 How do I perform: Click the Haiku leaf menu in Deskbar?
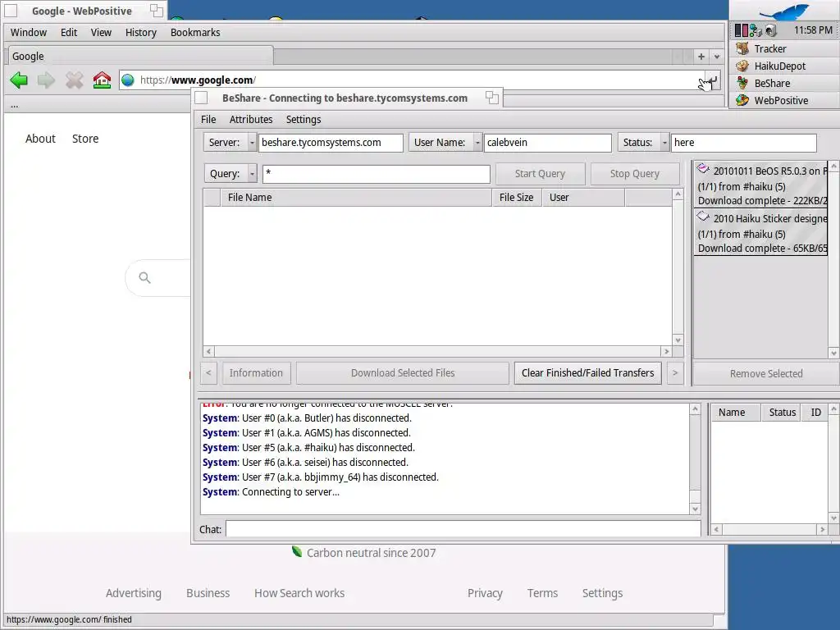784,11
